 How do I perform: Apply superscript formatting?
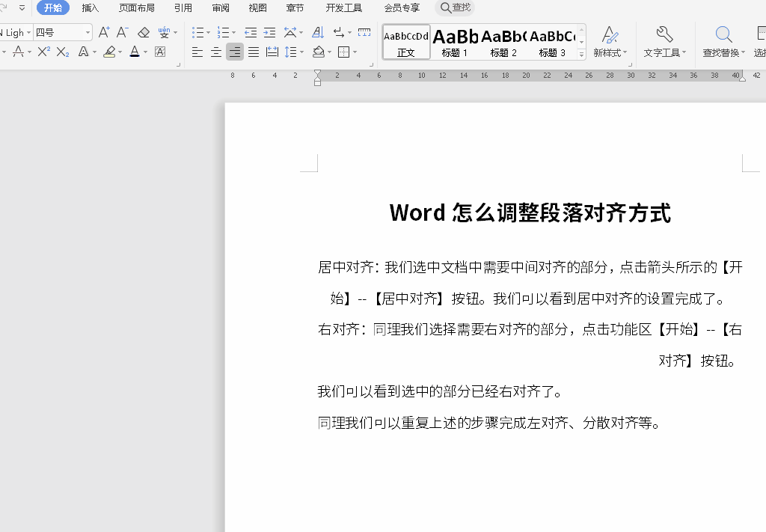43,52
